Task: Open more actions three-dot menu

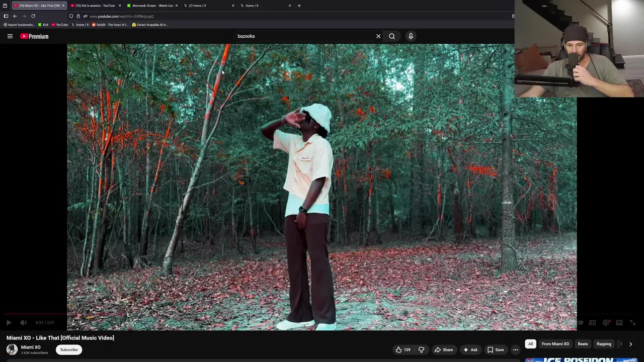Action: coord(515,350)
